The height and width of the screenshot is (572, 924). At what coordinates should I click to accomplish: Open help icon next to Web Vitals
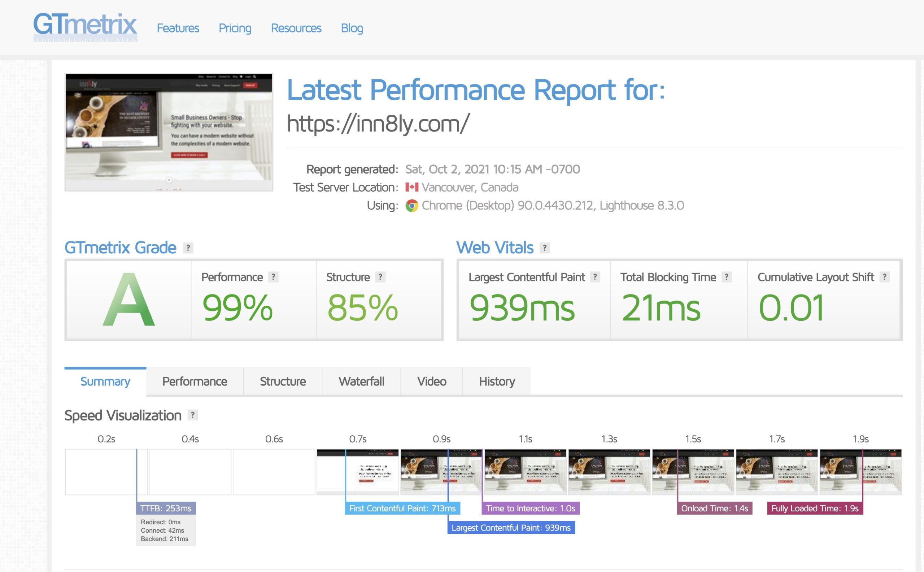pos(545,248)
